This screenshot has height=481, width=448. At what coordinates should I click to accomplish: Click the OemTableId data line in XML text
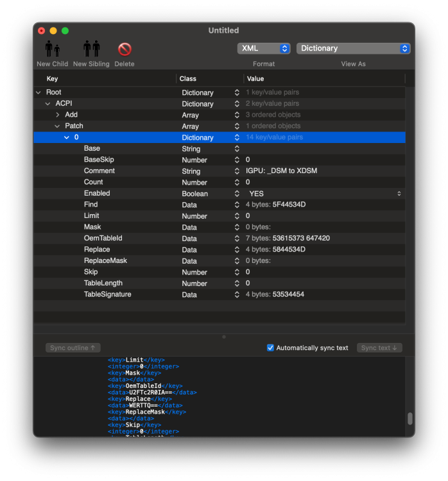pyautogui.click(x=152, y=392)
